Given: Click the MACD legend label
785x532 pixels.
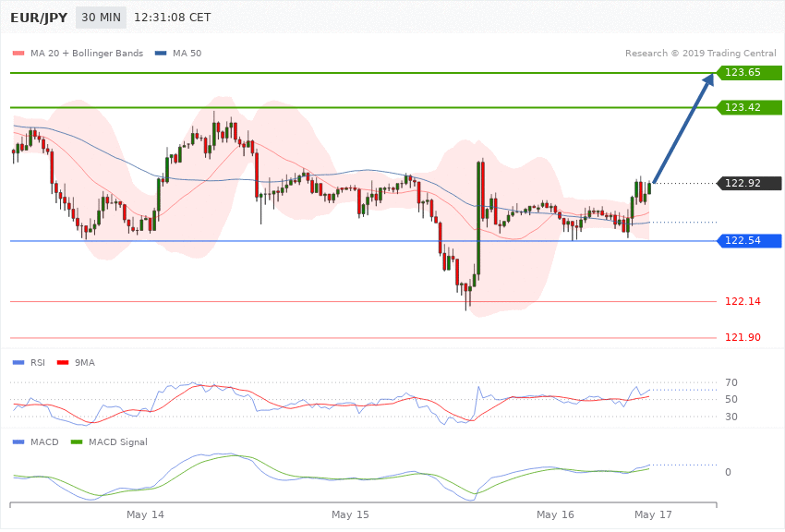Looking at the screenshot, I should tap(44, 441).
